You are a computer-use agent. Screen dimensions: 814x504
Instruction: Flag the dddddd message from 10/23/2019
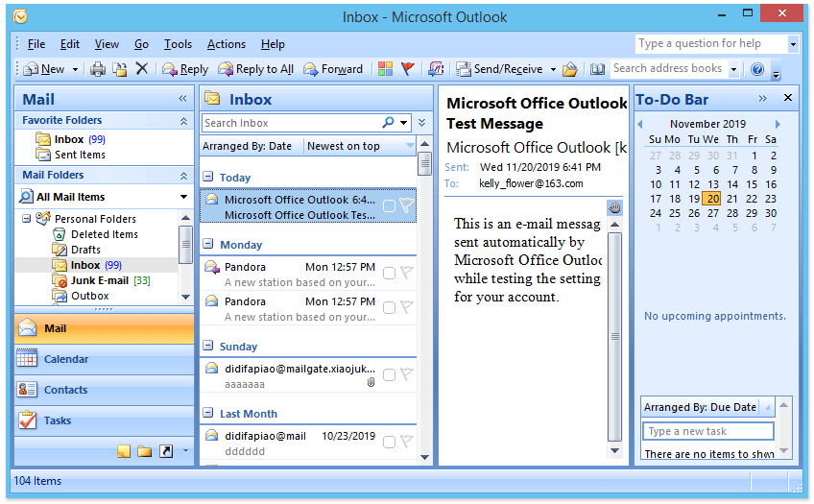tap(407, 442)
